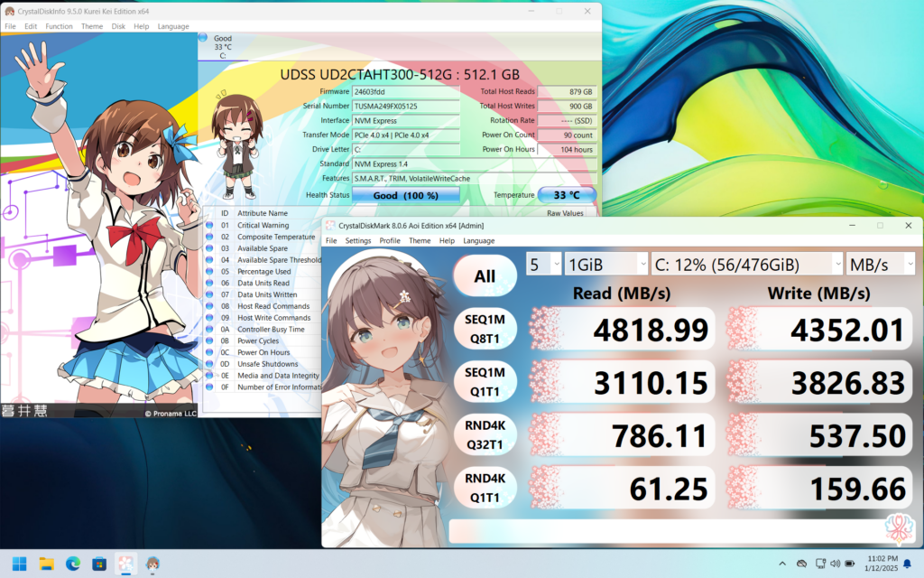Click the Total Host Reads value 879 GB

point(567,91)
